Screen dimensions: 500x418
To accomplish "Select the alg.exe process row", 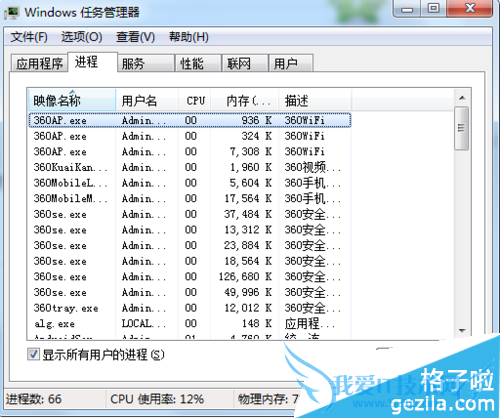I will click(x=190, y=324).
